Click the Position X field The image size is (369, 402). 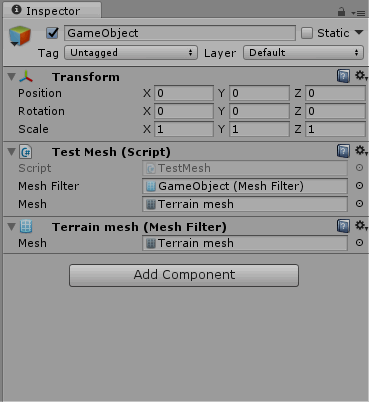tap(184, 93)
